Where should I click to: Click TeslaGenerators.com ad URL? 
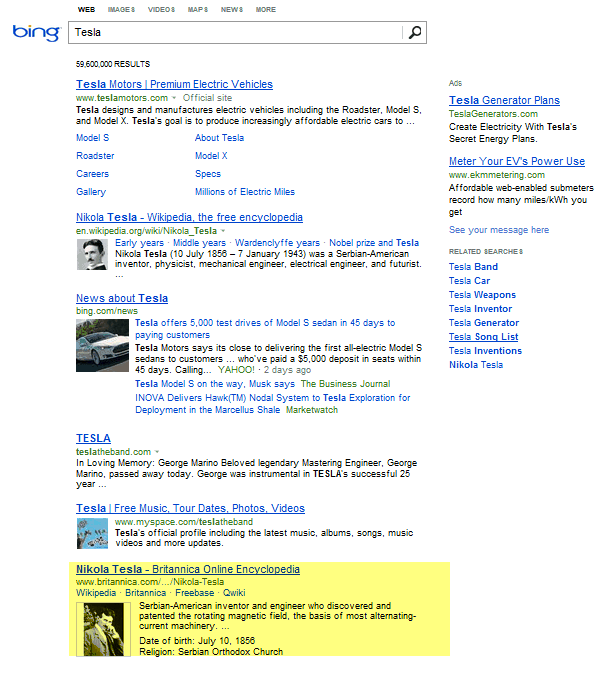[493, 114]
